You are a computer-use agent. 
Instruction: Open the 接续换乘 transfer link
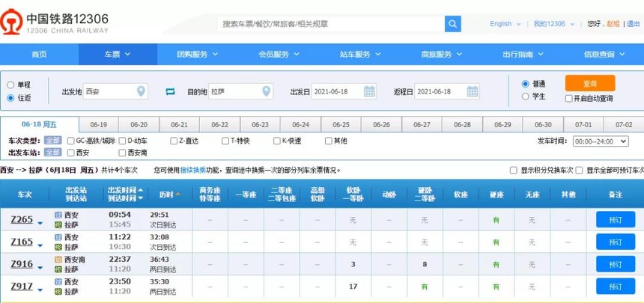pyautogui.click(x=192, y=170)
